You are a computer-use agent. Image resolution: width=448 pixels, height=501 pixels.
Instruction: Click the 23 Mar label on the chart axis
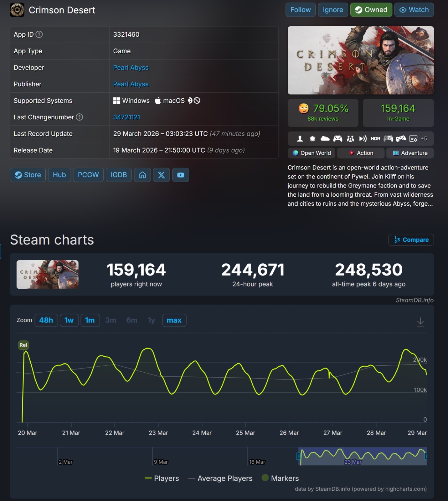158,433
